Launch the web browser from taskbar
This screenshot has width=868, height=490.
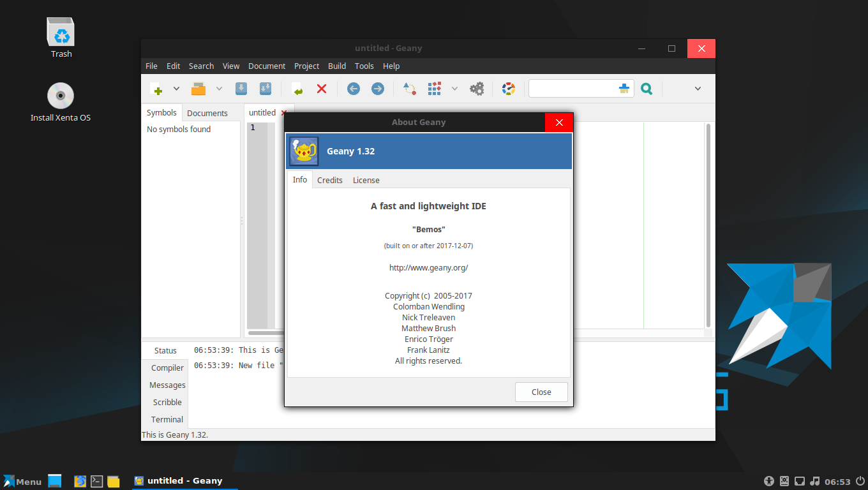[x=80, y=481]
